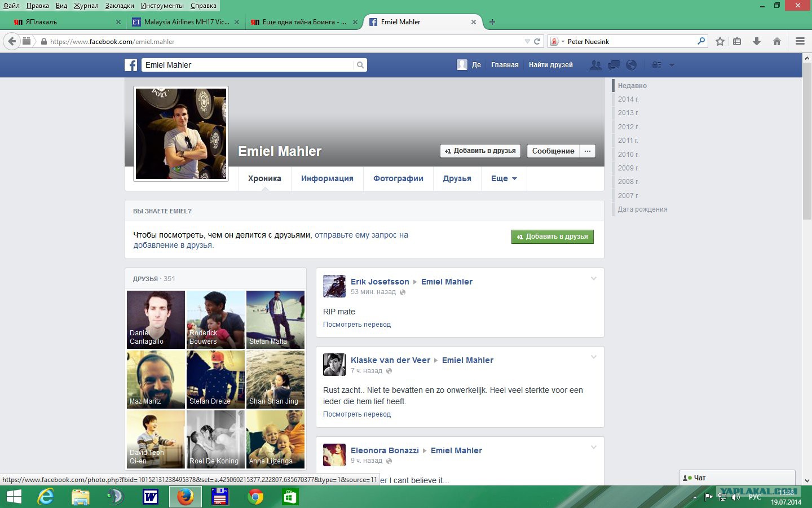Expand options on Eleonora Bonazzi's post
812x508 pixels.
[x=593, y=447]
